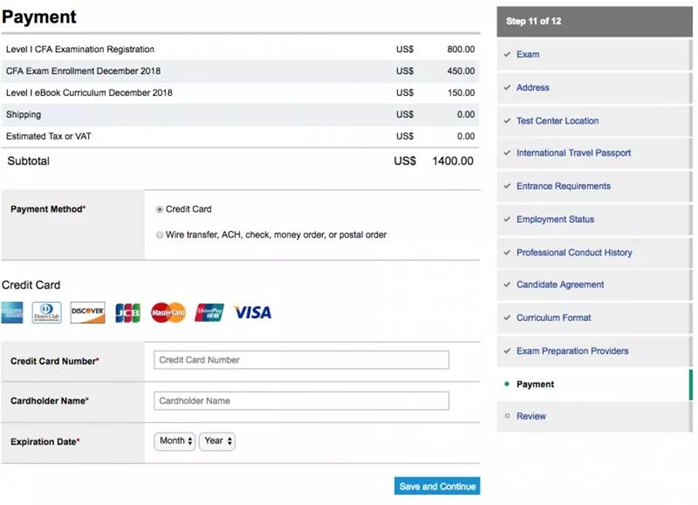This screenshot has height=505, width=698.
Task: Click into the Cardholder Name field
Action: [x=301, y=401]
